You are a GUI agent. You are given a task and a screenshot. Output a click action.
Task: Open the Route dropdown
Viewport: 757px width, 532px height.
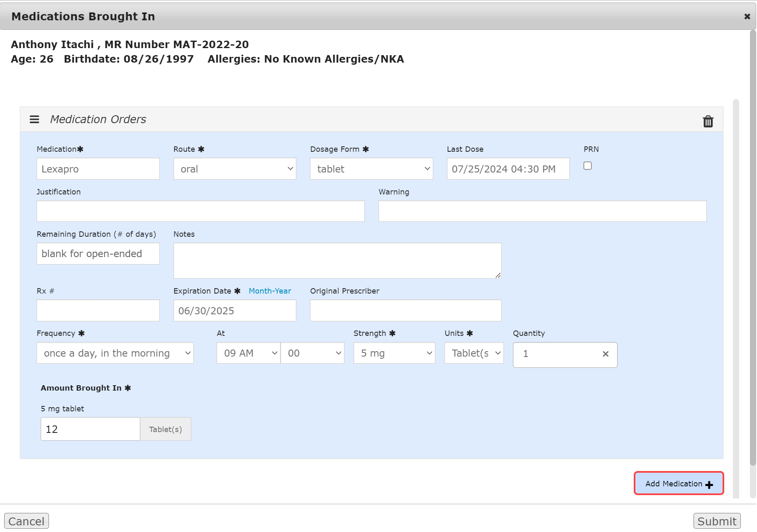click(234, 169)
